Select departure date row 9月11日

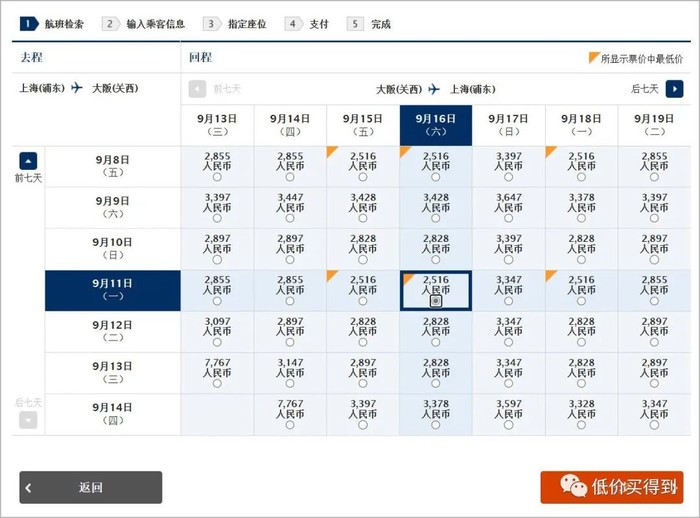pyautogui.click(x=112, y=290)
